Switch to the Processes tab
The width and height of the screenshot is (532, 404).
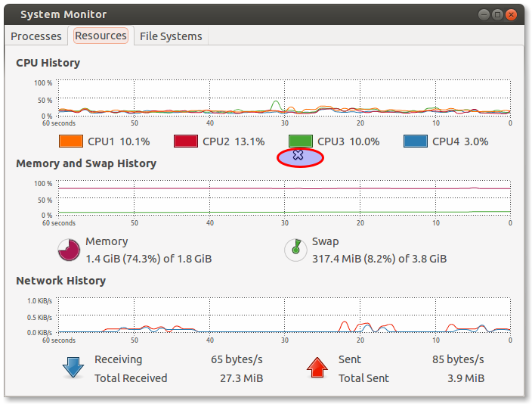[36, 36]
